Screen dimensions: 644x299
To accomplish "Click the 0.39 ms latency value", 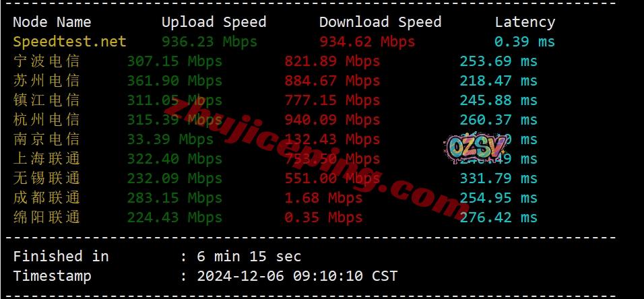I will [x=525, y=42].
